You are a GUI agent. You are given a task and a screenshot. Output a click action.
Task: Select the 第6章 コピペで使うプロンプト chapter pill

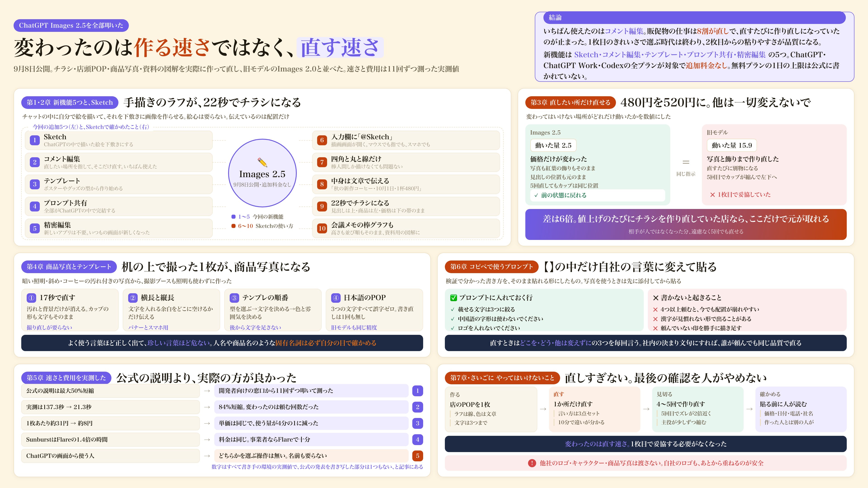(x=492, y=267)
